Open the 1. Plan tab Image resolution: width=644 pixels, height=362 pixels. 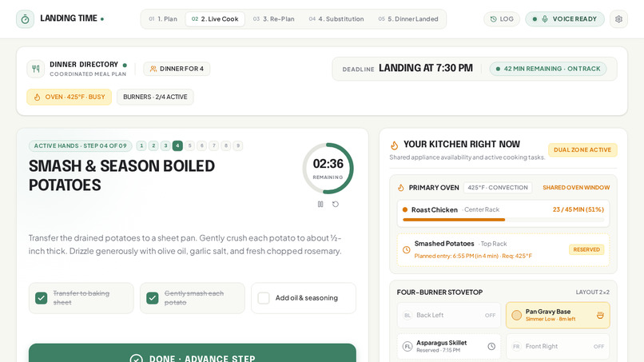[163, 19]
